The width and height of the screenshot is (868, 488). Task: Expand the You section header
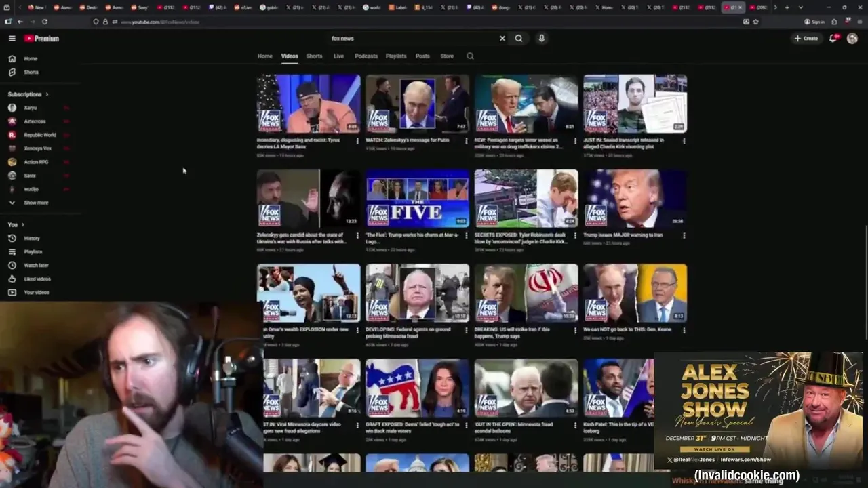(16, 224)
